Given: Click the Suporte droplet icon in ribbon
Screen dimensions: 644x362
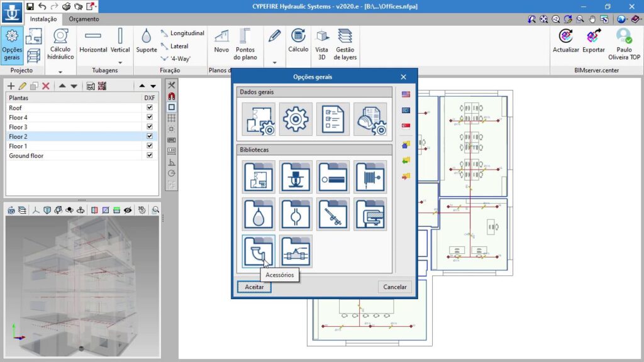Looking at the screenshot, I should pyautogui.click(x=147, y=37).
